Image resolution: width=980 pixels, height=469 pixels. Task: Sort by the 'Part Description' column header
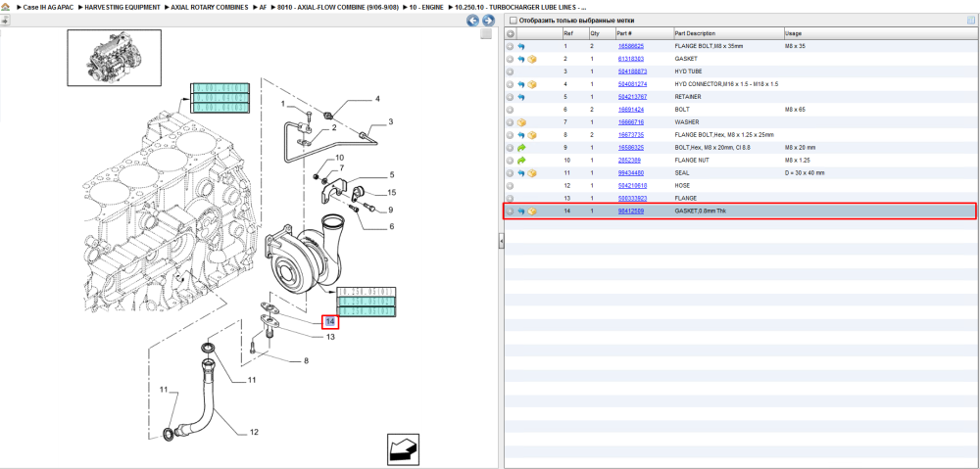coord(728,33)
